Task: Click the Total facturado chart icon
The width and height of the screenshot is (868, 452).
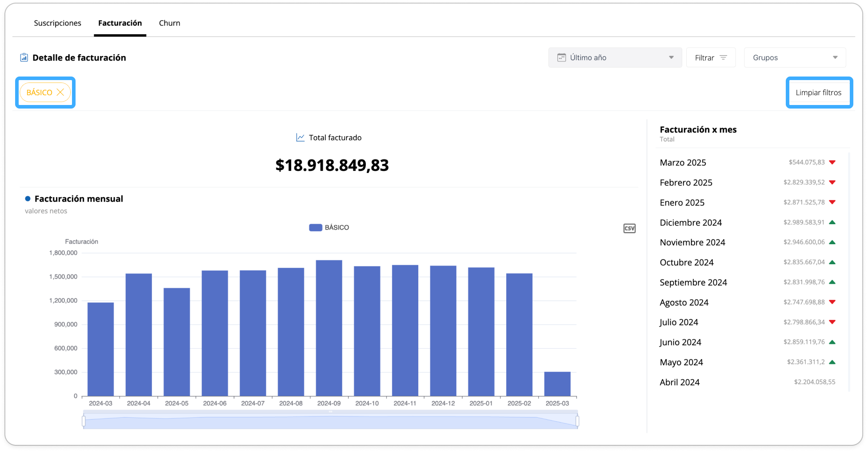Action: coord(300,137)
